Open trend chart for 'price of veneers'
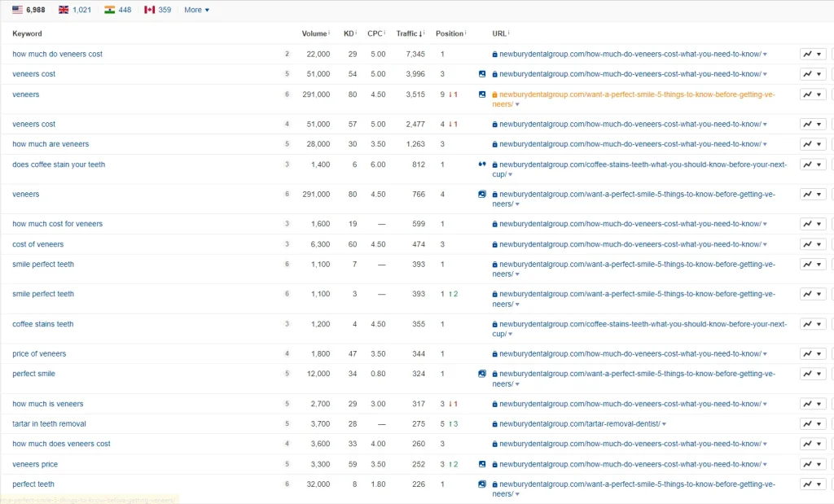This screenshot has height=504, width=834. coord(807,353)
